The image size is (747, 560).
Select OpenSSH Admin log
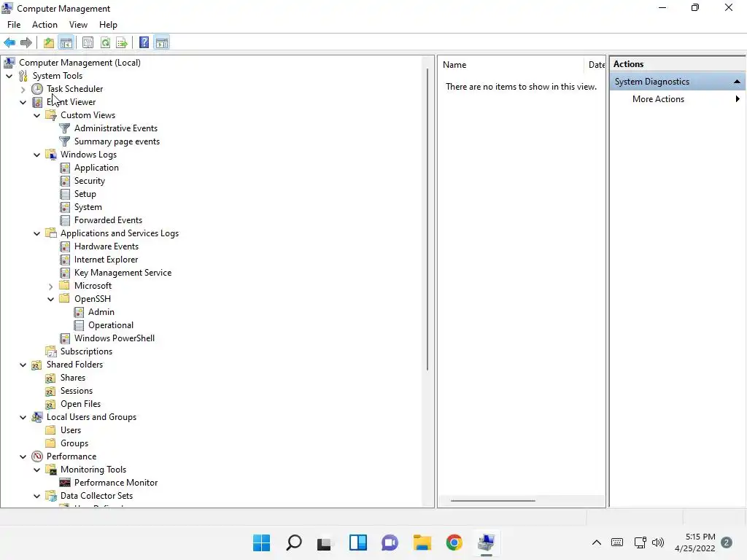[x=101, y=312]
